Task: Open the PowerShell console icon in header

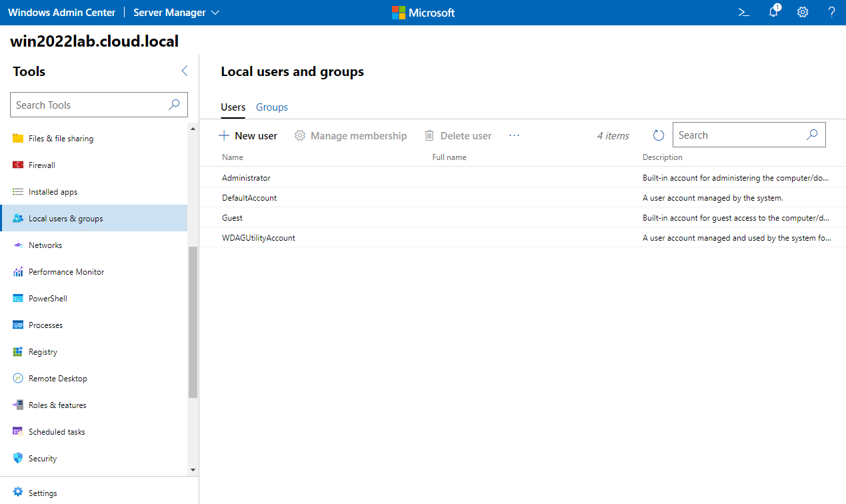Action: [744, 12]
